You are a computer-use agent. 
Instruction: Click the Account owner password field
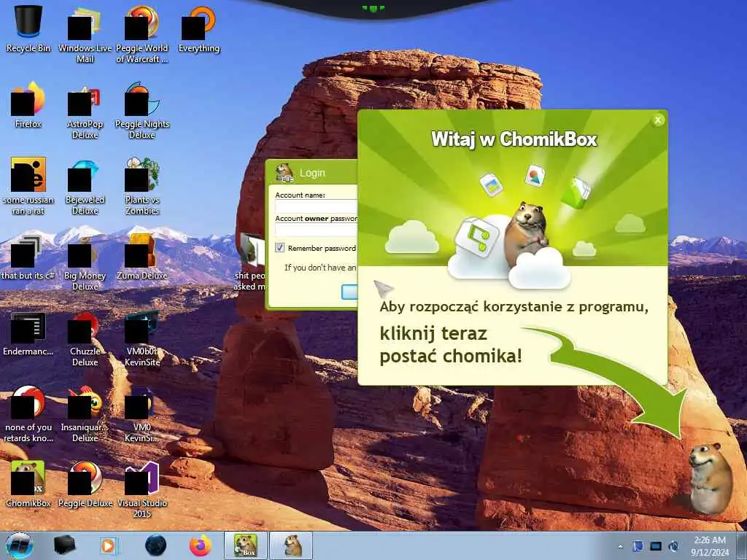[316, 230]
